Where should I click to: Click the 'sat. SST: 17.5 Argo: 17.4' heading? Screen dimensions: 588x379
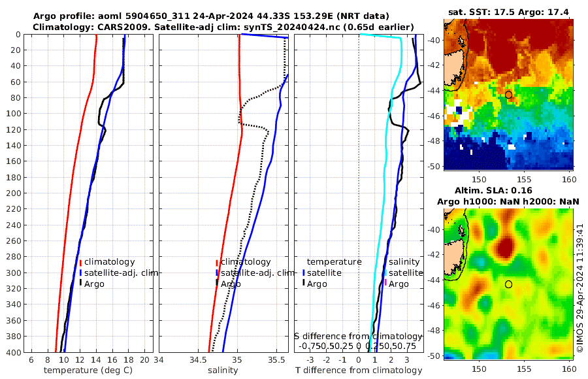coord(508,12)
